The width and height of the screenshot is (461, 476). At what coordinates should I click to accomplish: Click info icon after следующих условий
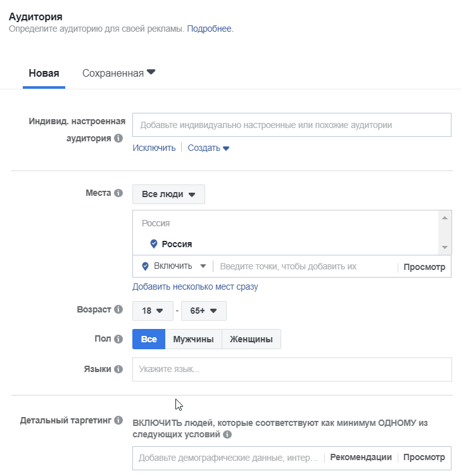(227, 434)
